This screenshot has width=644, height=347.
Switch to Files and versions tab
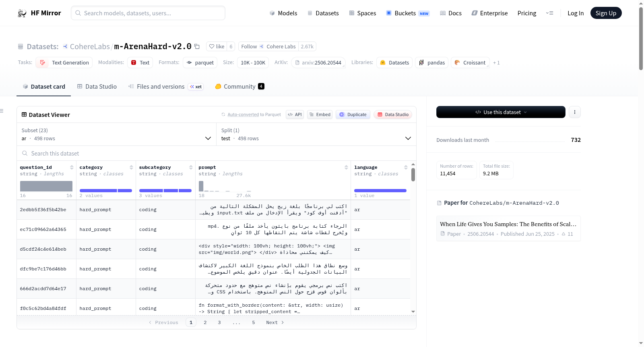click(165, 86)
